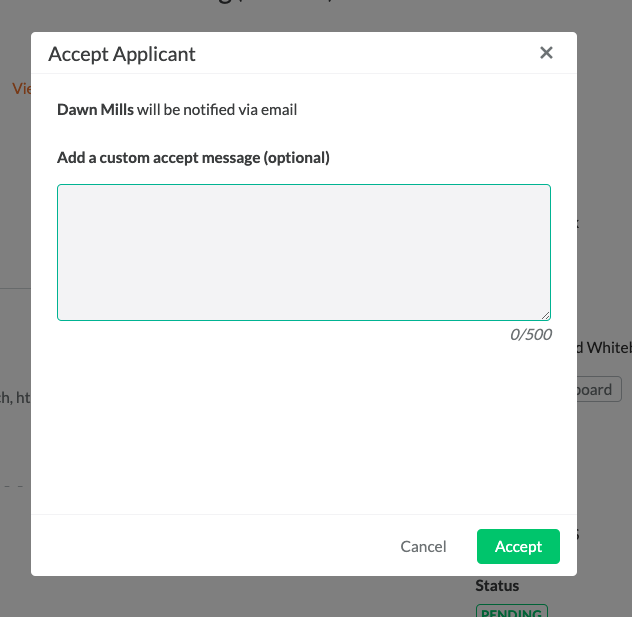Click the horizontal divider line at left edge
The width and height of the screenshot is (632, 617).
(x=15, y=288)
